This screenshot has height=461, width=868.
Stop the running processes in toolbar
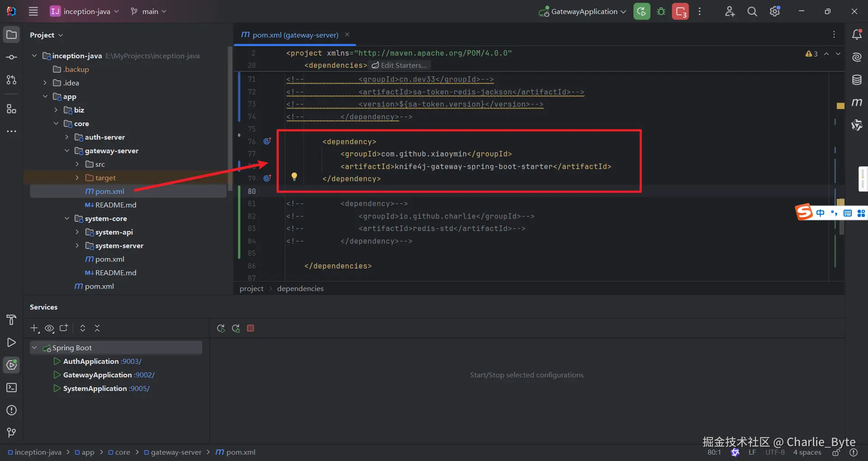pos(680,11)
